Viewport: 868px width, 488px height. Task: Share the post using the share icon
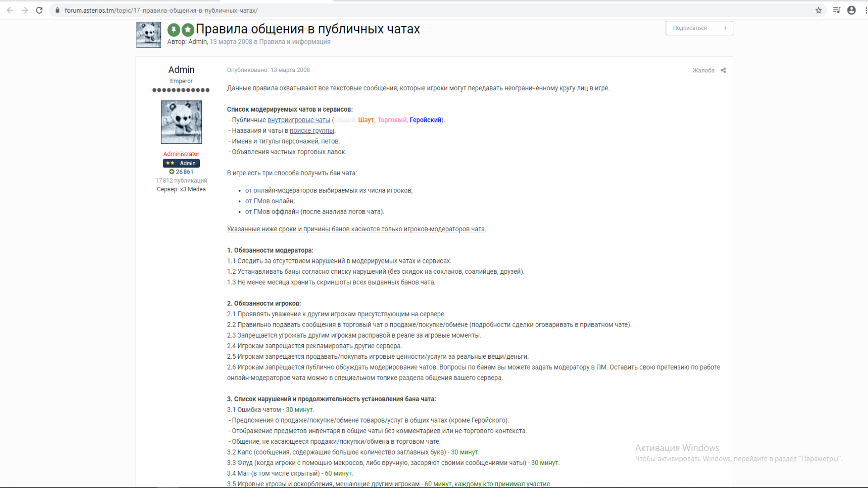(723, 70)
